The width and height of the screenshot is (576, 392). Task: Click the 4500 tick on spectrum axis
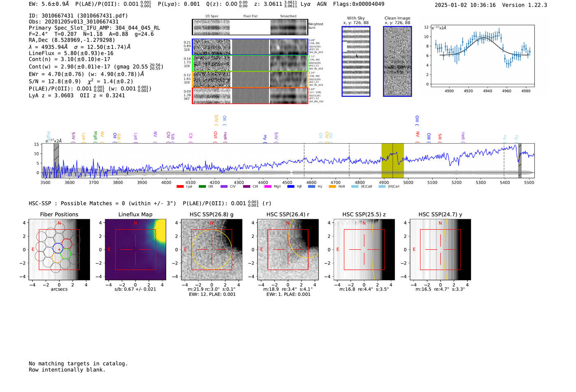click(287, 182)
